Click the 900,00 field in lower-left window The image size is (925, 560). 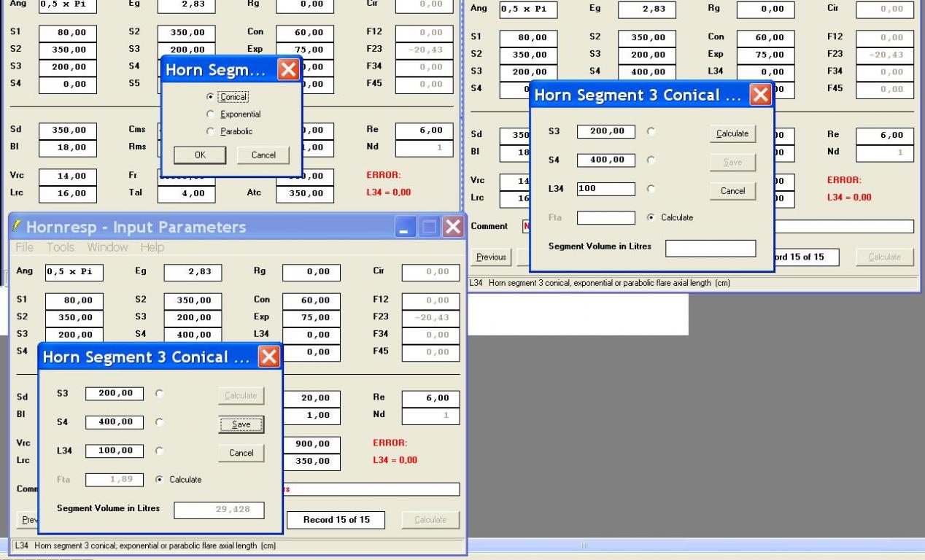tap(311, 443)
